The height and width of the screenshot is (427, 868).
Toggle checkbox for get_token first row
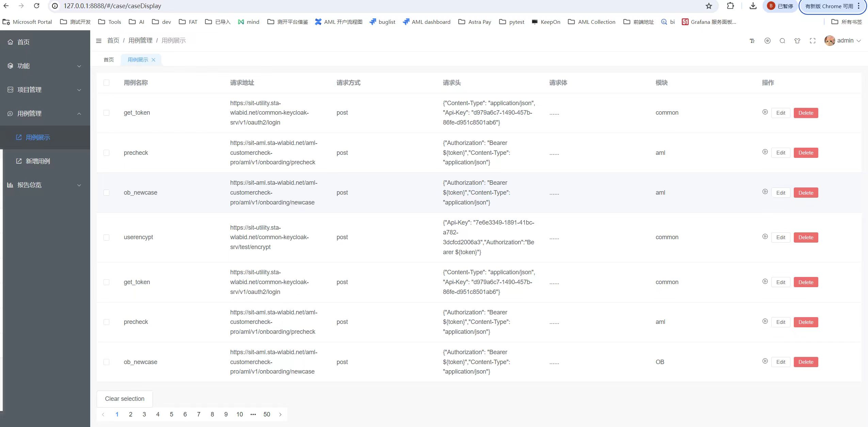click(x=107, y=113)
